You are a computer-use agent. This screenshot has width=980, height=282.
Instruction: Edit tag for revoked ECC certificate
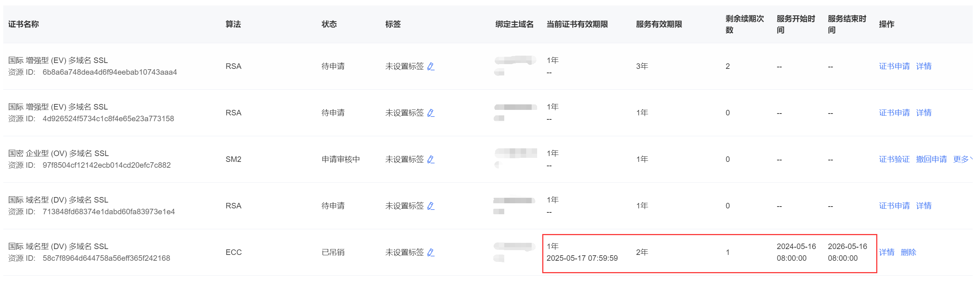click(431, 252)
